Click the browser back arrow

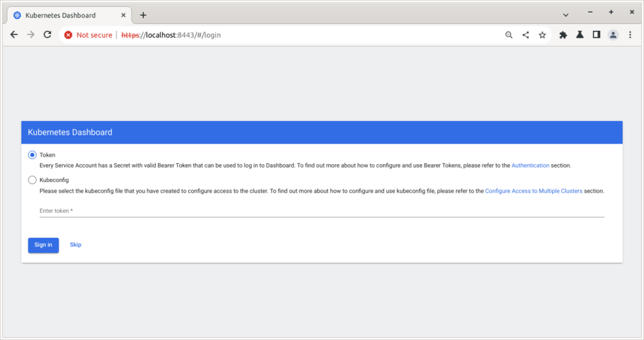[14, 35]
